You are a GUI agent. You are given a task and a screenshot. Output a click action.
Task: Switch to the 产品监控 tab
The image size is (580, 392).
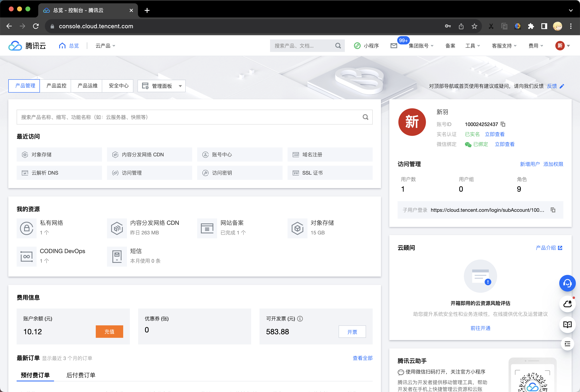[57, 86]
